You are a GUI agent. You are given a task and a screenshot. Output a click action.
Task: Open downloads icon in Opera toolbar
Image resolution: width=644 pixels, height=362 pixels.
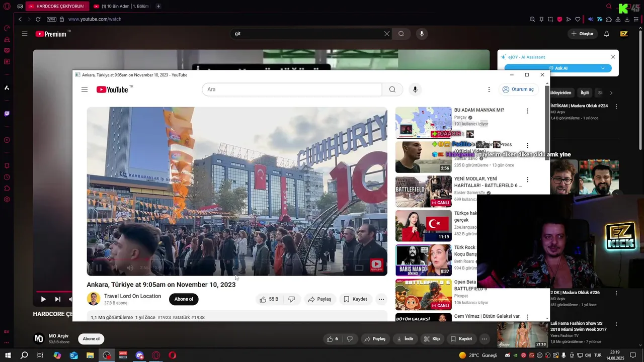[x=627, y=19]
